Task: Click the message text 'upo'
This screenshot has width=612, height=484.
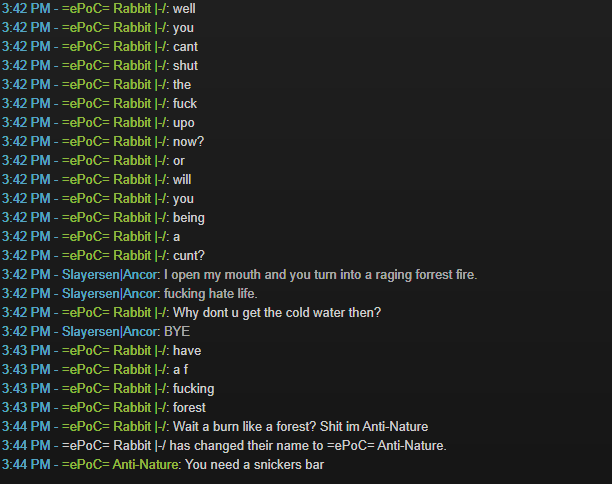Action: 183,123
